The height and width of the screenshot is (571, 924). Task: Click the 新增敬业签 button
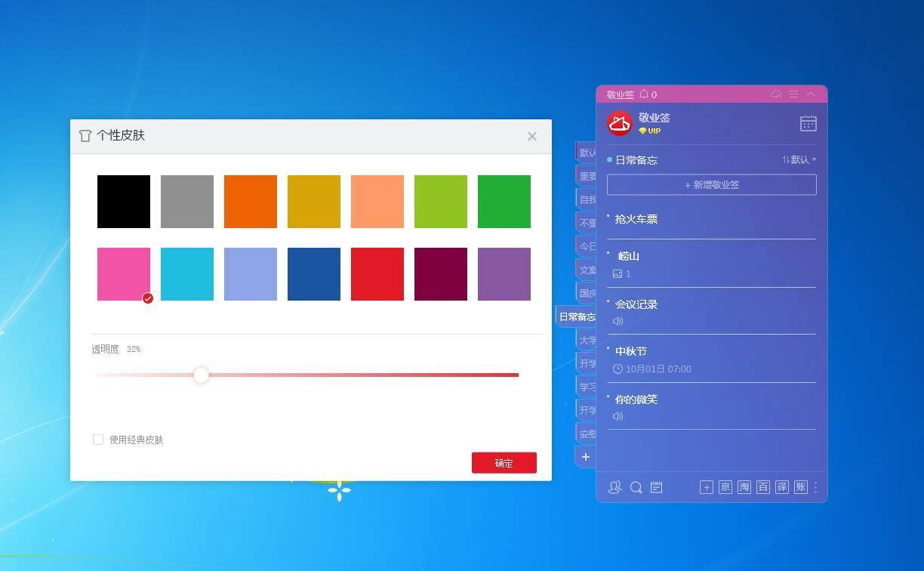(711, 185)
